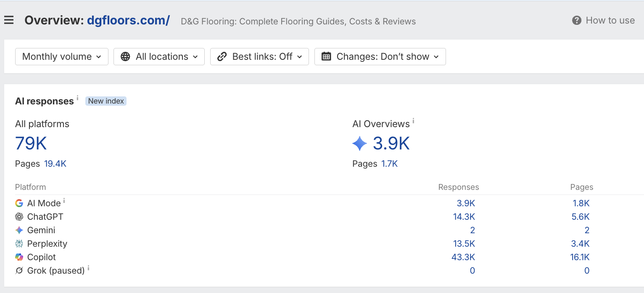Screen dimensions: 644x293
Task: Click the AI Overviews label
Action: pos(381,124)
